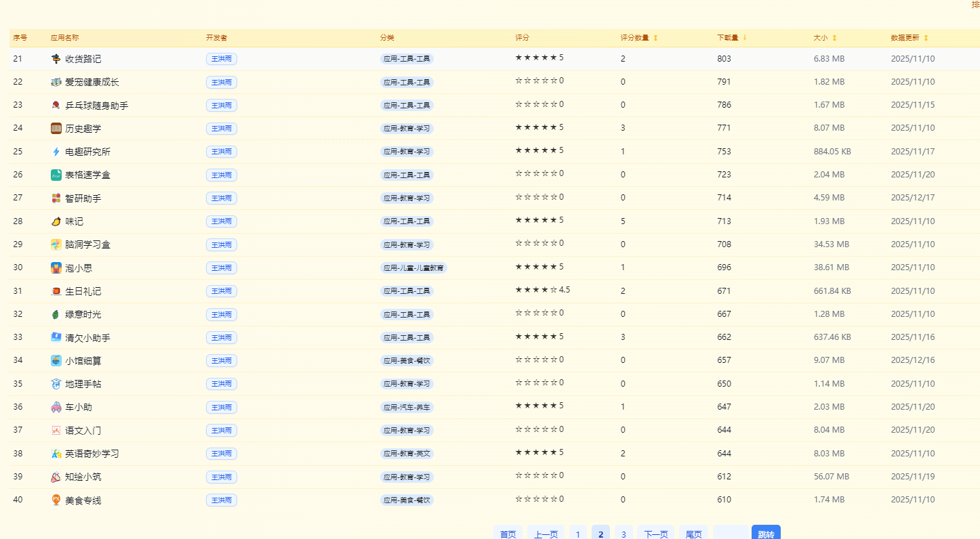
Task: Click the 味记 app icon
Action: pyautogui.click(x=56, y=221)
